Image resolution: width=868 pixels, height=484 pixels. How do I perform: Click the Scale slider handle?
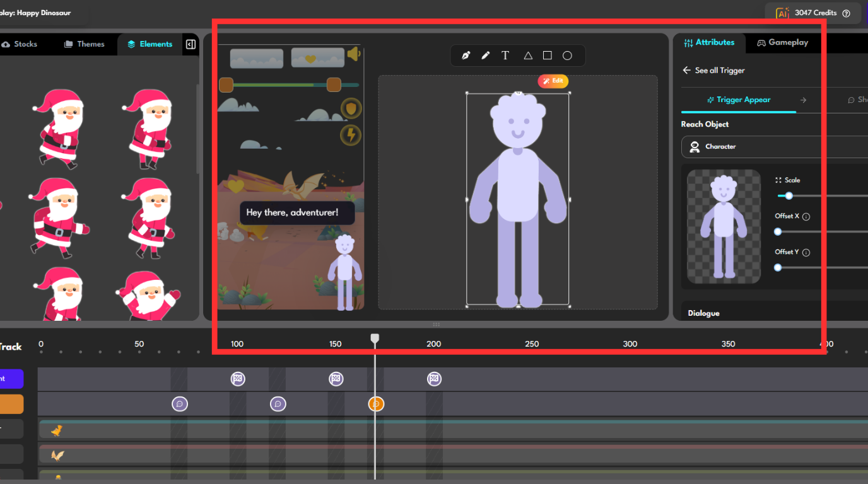(x=789, y=196)
